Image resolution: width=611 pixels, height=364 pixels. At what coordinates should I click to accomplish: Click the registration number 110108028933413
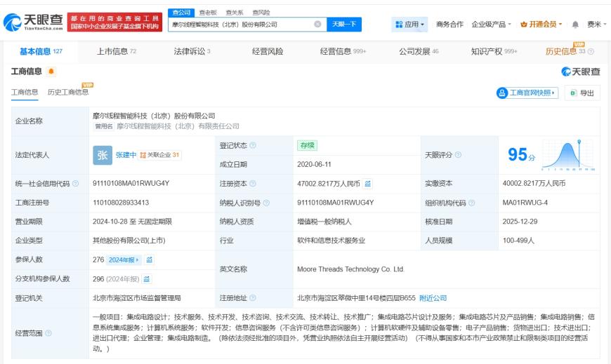point(121,203)
